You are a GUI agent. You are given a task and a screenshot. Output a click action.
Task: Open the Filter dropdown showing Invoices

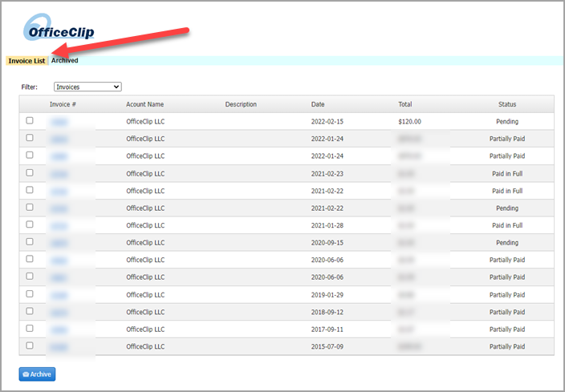point(87,87)
